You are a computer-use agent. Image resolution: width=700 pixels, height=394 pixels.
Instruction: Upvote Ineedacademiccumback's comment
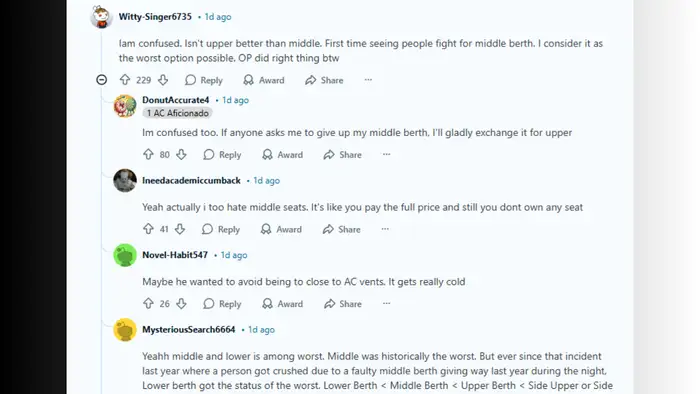(148, 229)
